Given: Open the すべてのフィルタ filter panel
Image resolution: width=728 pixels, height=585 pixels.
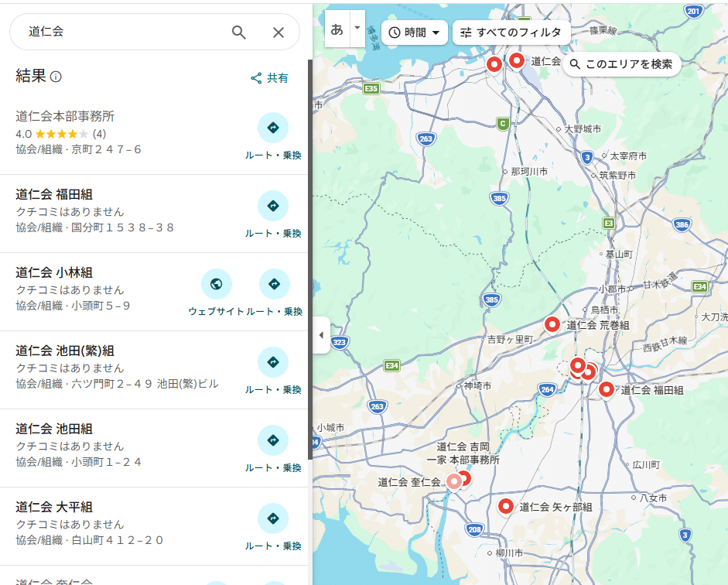Looking at the screenshot, I should click(x=511, y=32).
